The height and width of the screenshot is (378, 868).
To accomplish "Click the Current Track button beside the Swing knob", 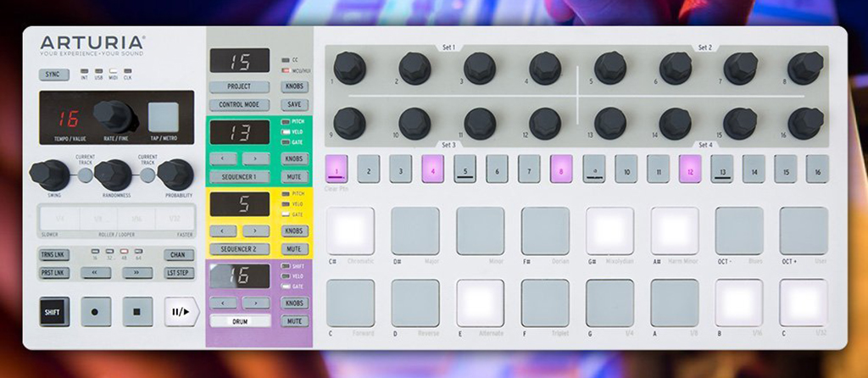I will pyautogui.click(x=84, y=175).
